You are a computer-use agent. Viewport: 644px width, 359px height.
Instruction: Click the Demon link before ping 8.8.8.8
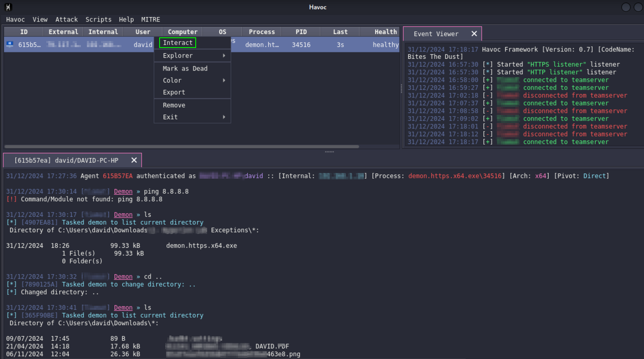[x=123, y=192]
